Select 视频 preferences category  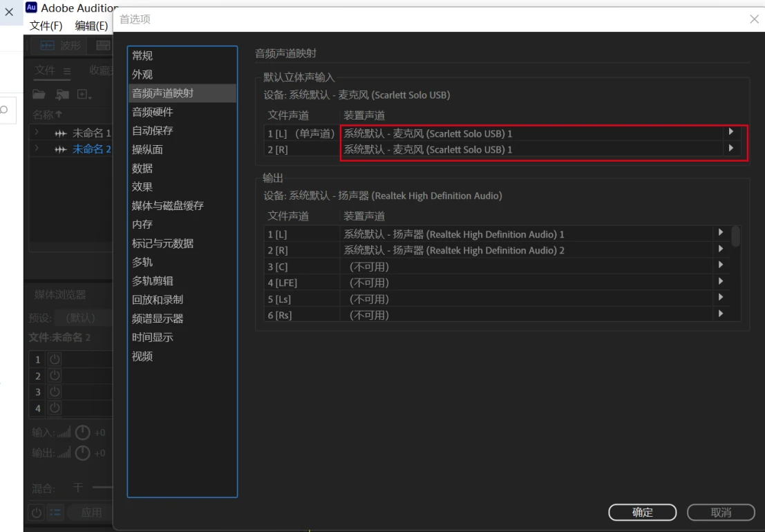point(182,357)
